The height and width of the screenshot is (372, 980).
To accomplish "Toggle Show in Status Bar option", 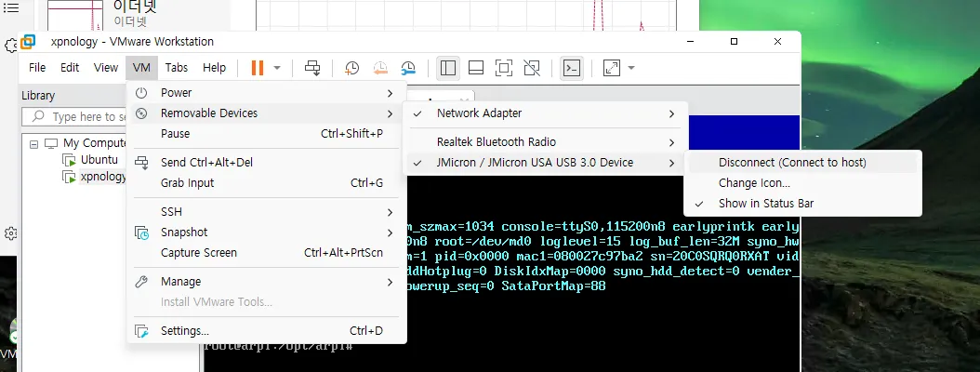I will tap(802, 203).
